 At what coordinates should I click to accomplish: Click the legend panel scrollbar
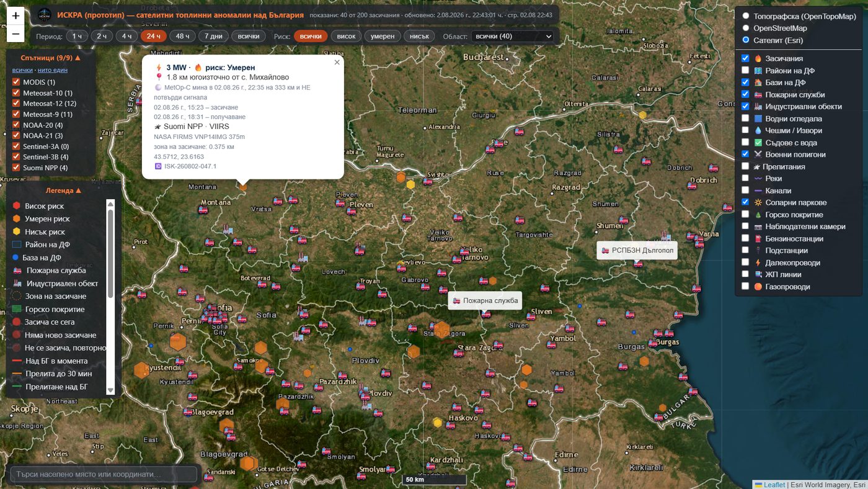click(x=110, y=297)
